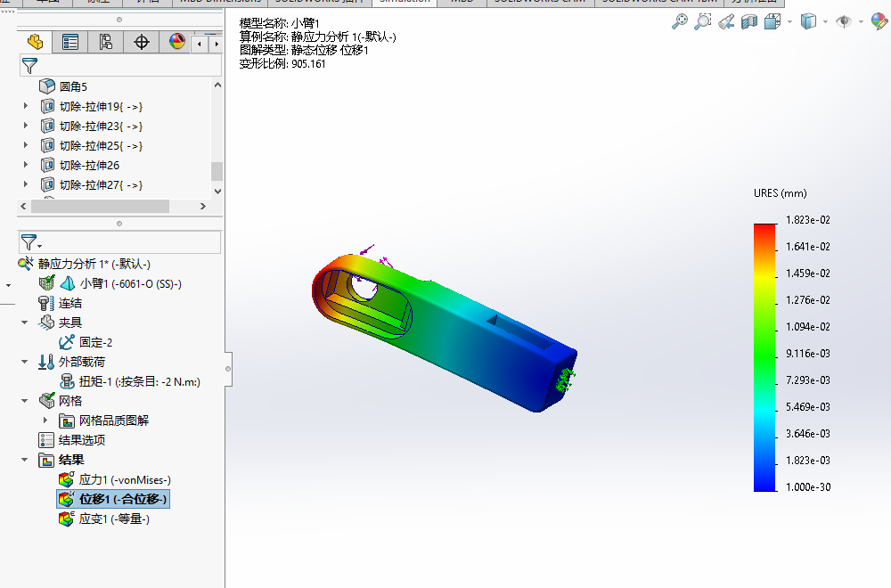Click feature tree vertical scroll down arrow
The image size is (891, 588).
217,192
